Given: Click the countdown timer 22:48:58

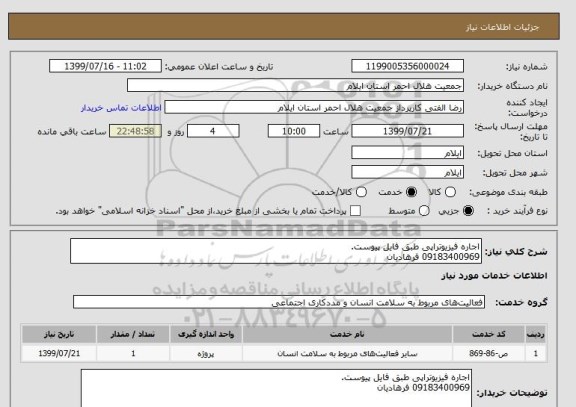Looking at the screenshot, I should point(136,131).
